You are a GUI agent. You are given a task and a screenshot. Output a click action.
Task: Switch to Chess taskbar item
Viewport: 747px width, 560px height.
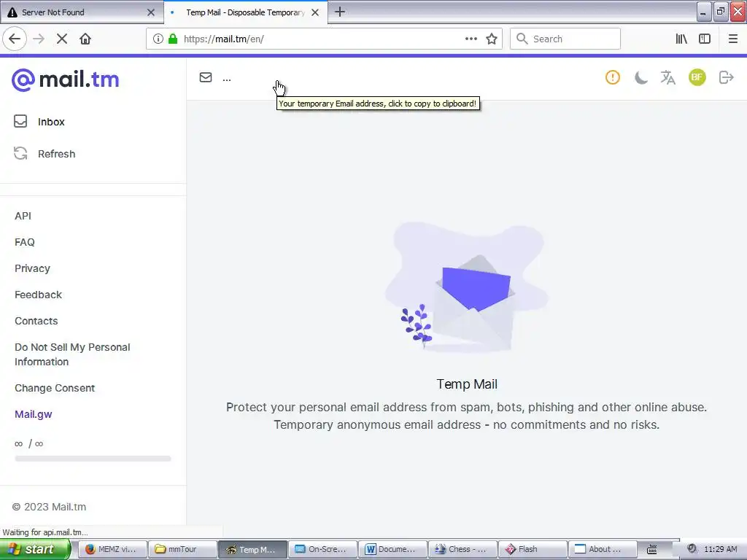pos(462,549)
